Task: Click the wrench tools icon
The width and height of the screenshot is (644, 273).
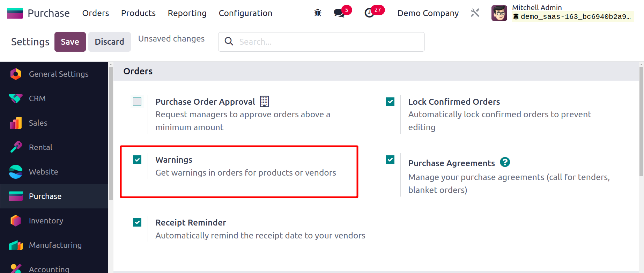Action: tap(475, 13)
